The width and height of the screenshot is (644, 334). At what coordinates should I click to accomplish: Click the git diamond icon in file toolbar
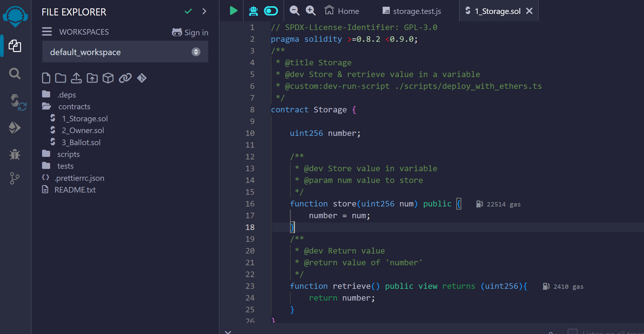(142, 78)
